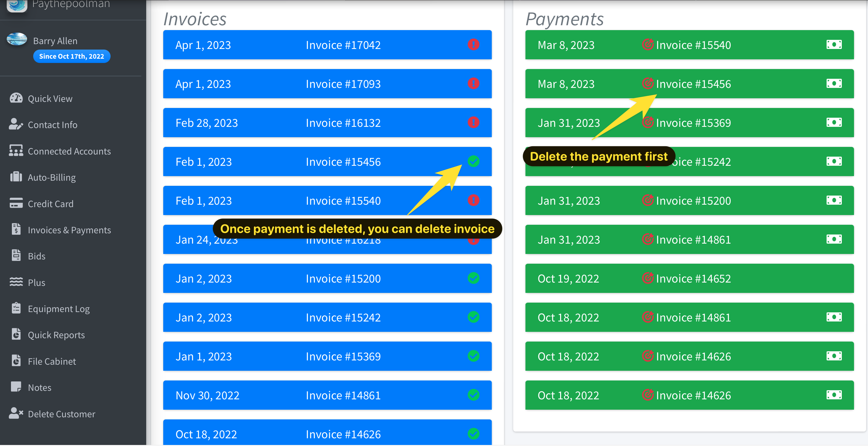Open Quick View in the sidebar
This screenshot has height=448, width=868.
(x=50, y=99)
